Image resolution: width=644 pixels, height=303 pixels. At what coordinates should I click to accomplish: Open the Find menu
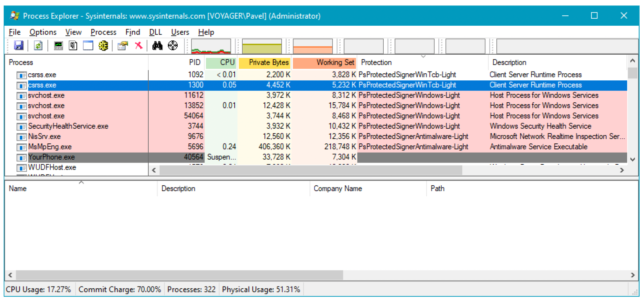[133, 32]
